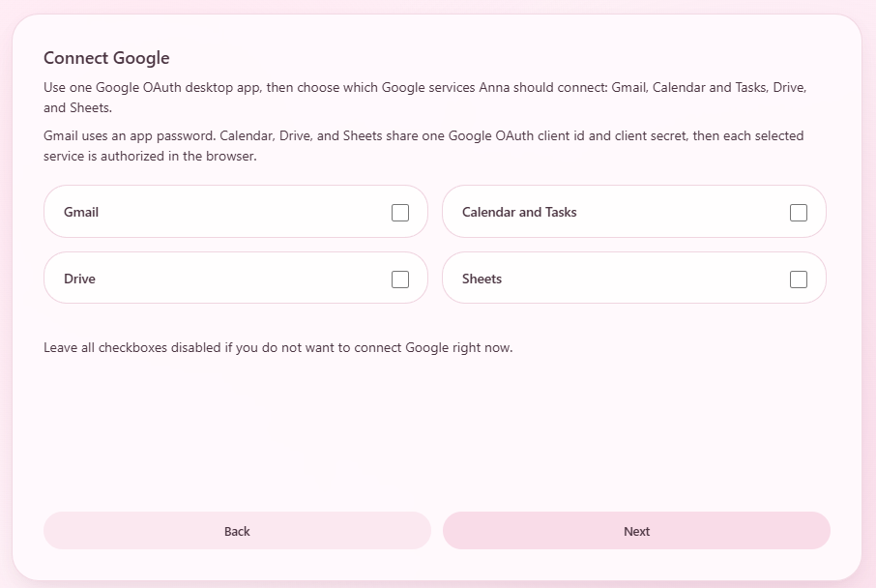Click the middle of the Gmail service card
Screen dimensions: 876x588
235,212
